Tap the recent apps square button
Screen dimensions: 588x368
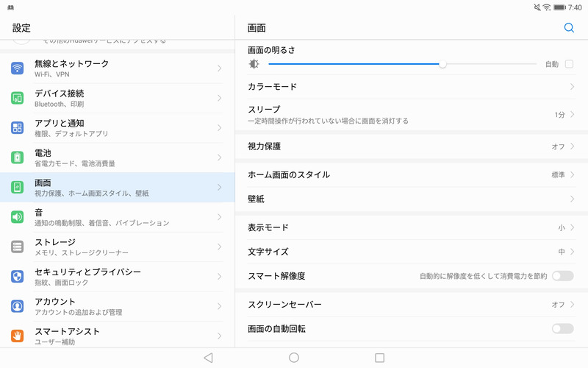(x=379, y=358)
